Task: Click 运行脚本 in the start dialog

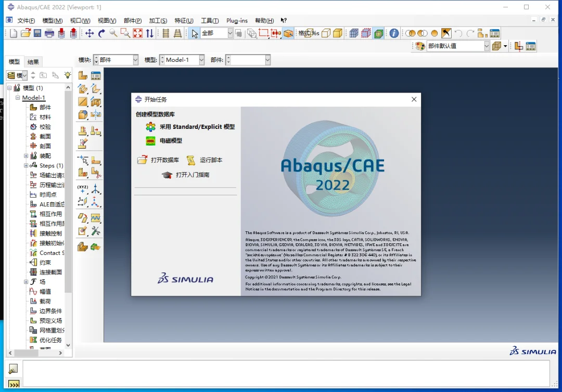Action: [x=205, y=160]
